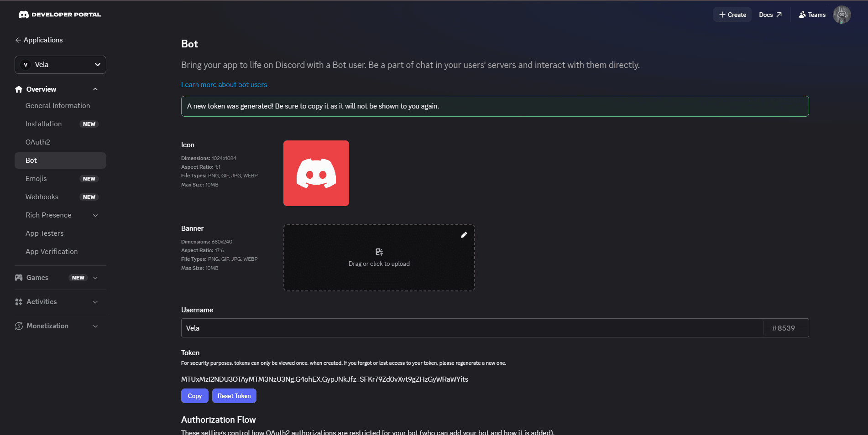This screenshot has width=868, height=435.
Task: Click the Token section label
Action: pyautogui.click(x=190, y=353)
